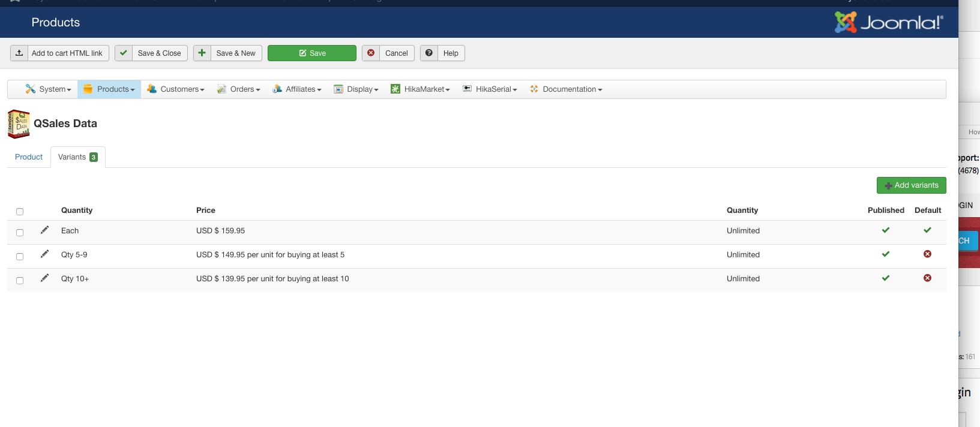Click the Default column header

[928, 211]
